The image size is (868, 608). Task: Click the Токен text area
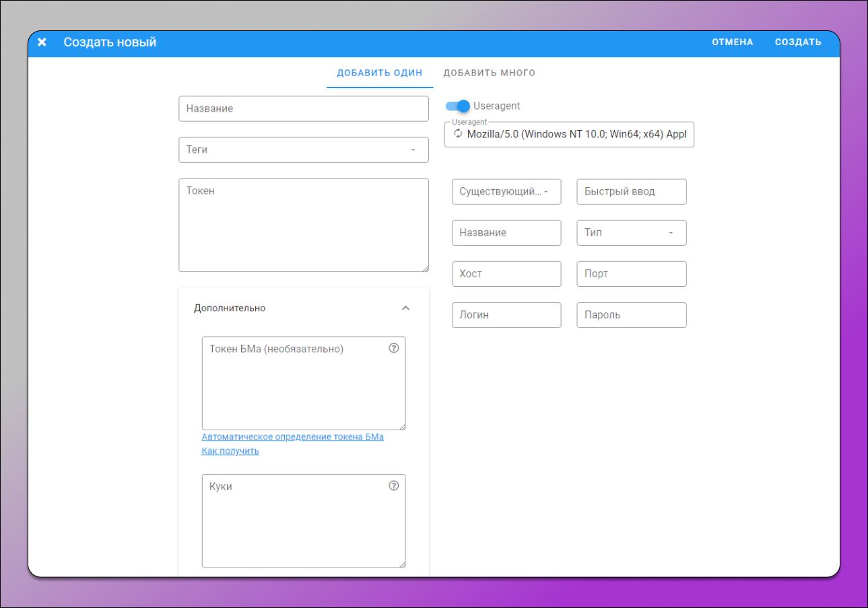click(x=303, y=225)
